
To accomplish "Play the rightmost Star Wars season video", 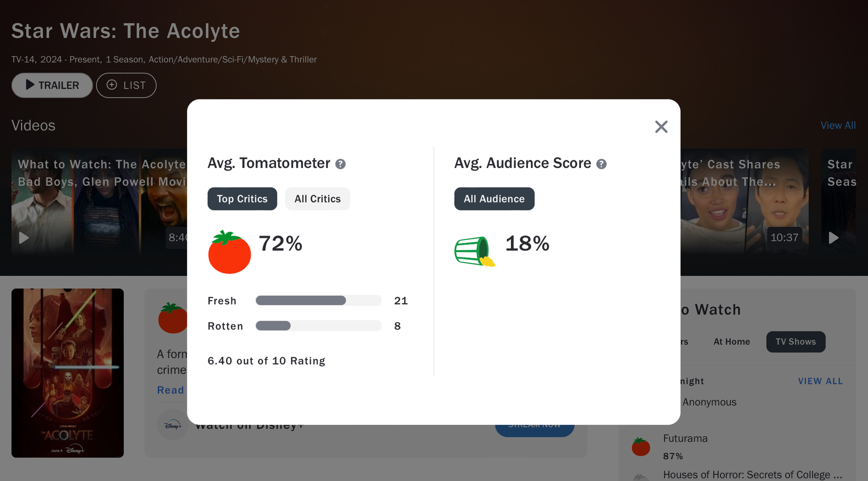I will click(x=834, y=238).
